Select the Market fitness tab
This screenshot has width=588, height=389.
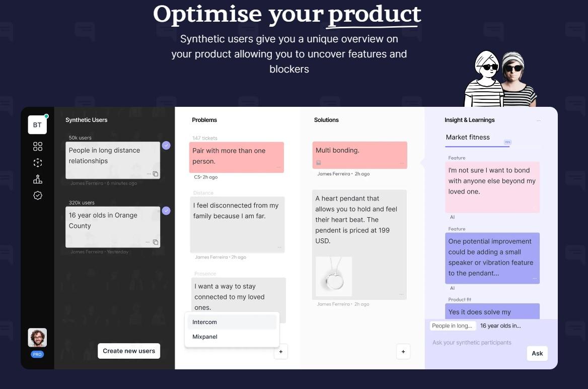(468, 138)
